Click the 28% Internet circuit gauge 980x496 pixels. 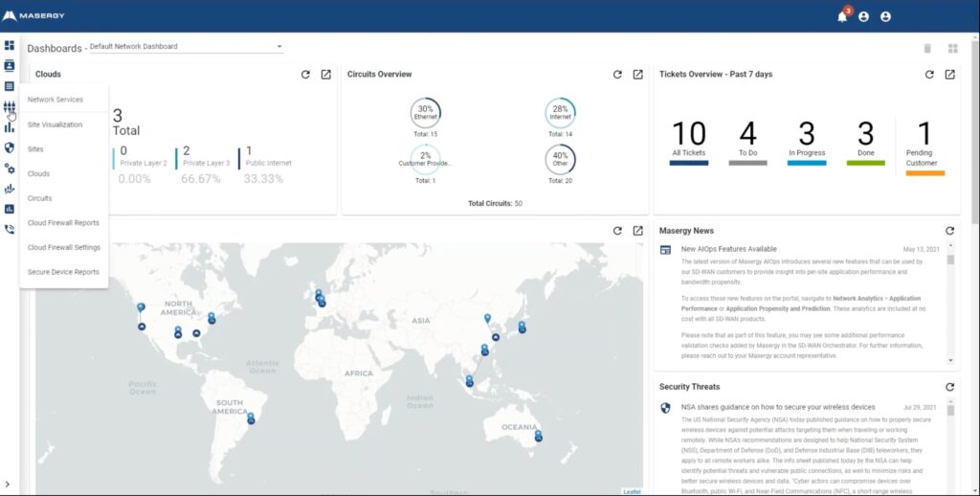click(x=560, y=113)
